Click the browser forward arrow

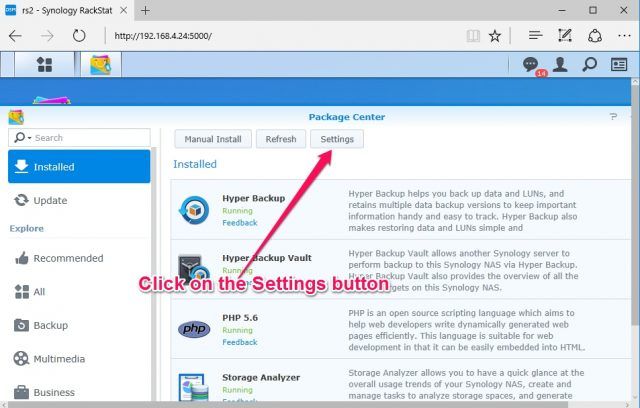47,36
